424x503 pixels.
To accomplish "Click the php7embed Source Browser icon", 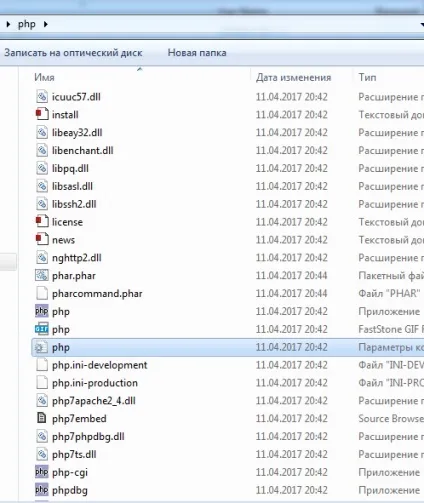I will (x=42, y=419).
